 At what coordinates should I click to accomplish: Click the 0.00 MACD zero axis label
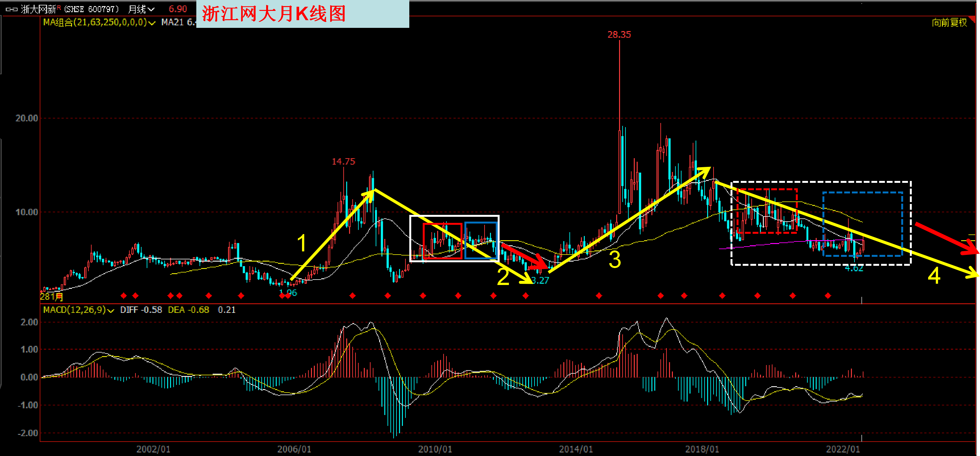tap(29, 377)
